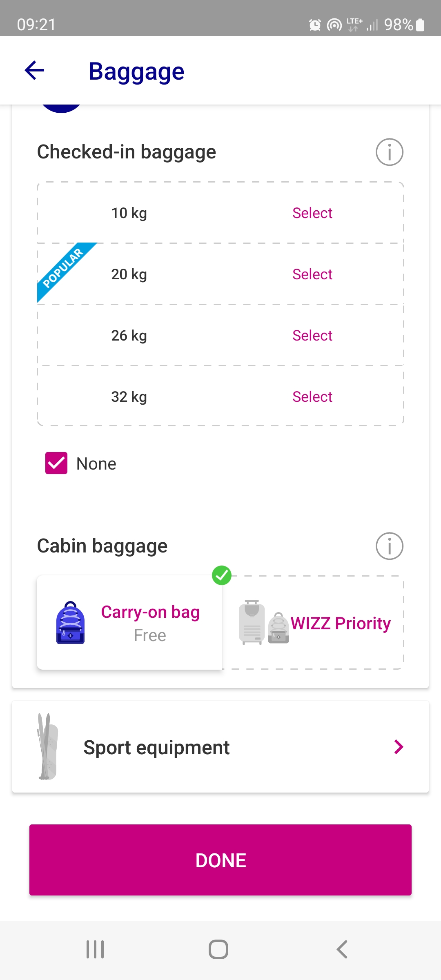Screen dimensions: 441x980
Task: Open Cabin baggage info icon
Action: [389, 546]
